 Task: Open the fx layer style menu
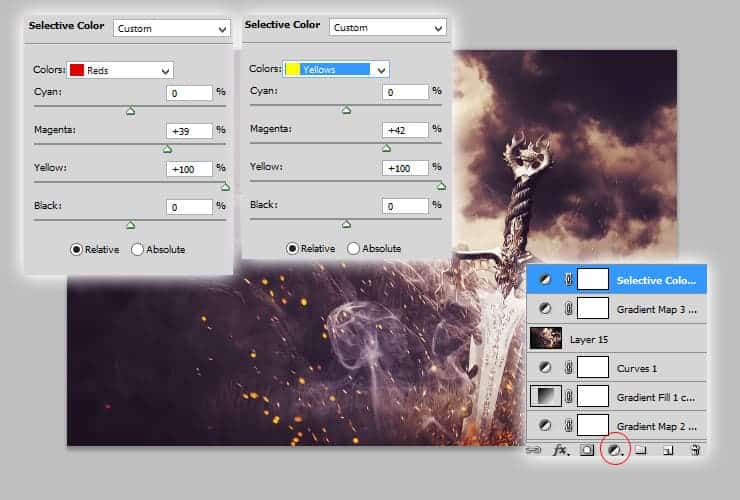coord(561,451)
